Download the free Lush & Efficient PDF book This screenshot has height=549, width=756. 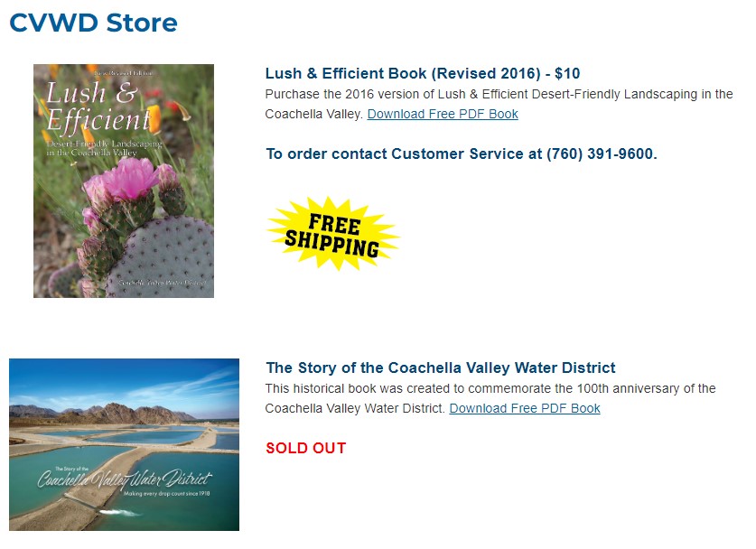coord(443,114)
